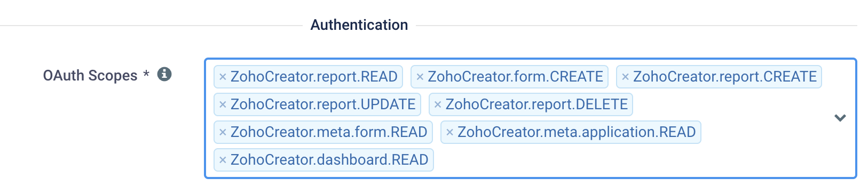Select the ZohoCreator.report.UPDATE tag label
The height and width of the screenshot is (194, 868).
tap(323, 104)
